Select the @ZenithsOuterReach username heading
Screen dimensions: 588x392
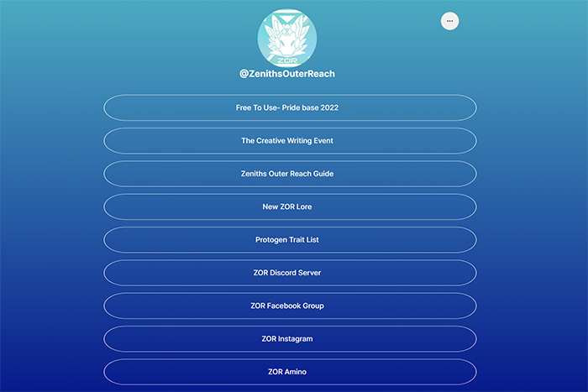point(287,74)
